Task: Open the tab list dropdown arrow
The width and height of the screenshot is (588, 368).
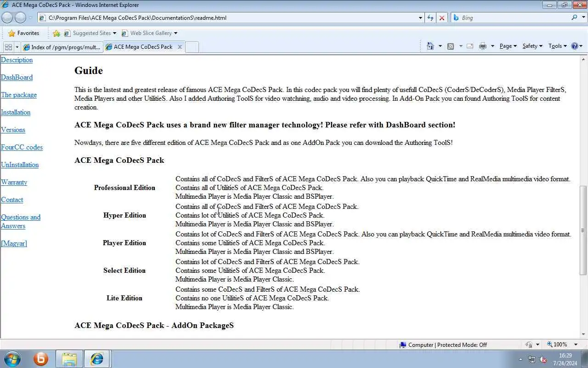Action: click(17, 47)
